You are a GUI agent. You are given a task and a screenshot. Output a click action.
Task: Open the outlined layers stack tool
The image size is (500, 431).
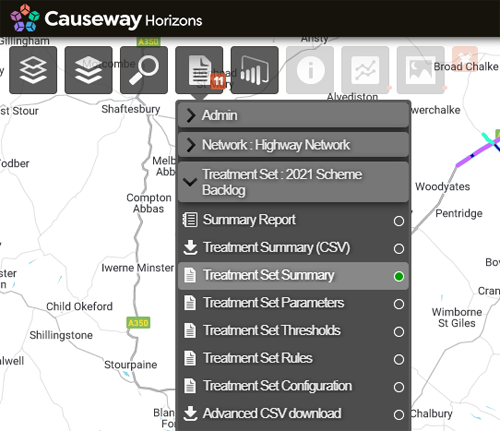[33, 70]
